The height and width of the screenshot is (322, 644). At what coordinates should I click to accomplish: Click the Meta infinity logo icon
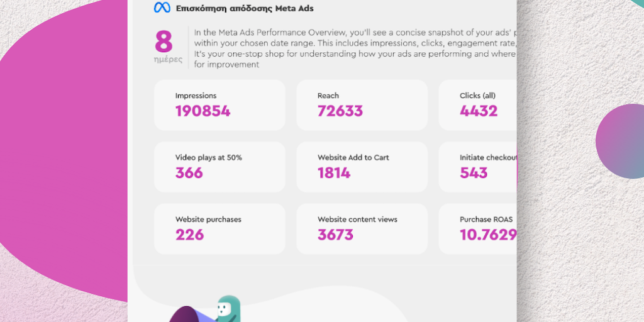click(162, 8)
